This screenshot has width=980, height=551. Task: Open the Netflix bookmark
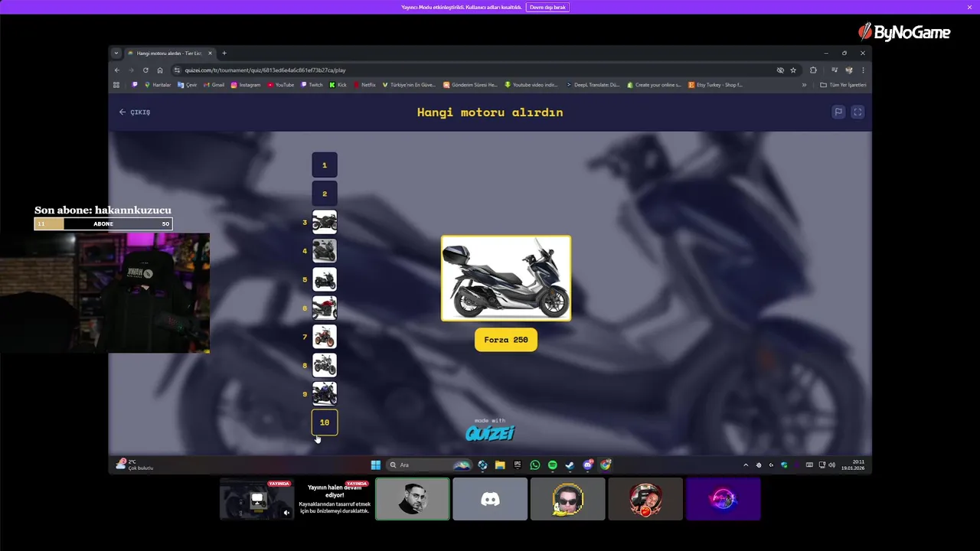point(365,85)
